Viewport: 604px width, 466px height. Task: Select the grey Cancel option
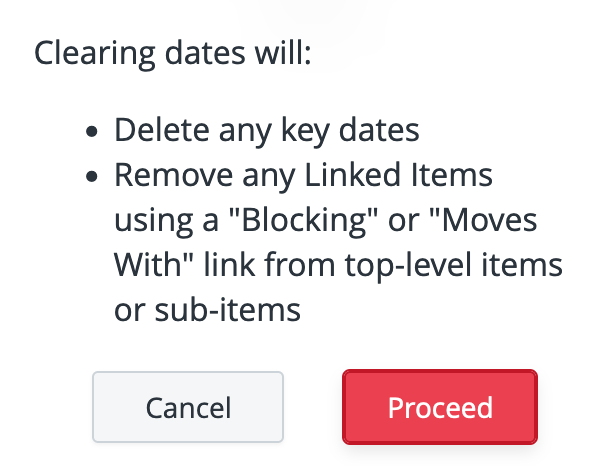tap(188, 407)
